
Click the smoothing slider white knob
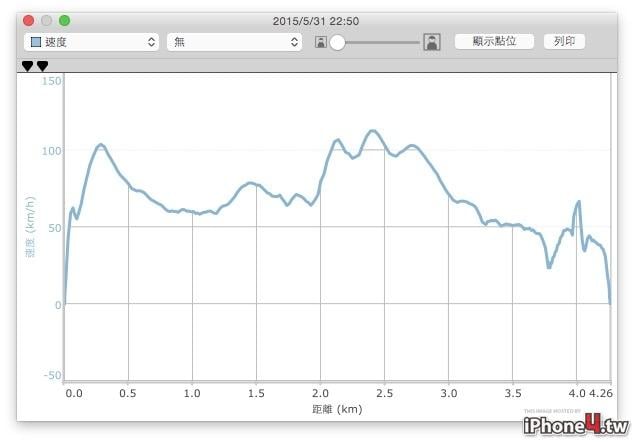337,42
